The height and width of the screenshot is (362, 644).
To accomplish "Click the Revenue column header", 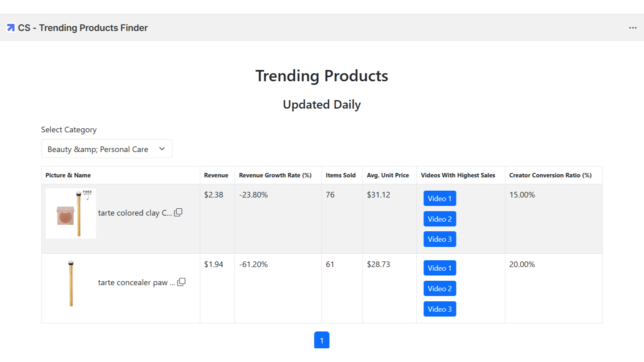I will click(x=216, y=175).
